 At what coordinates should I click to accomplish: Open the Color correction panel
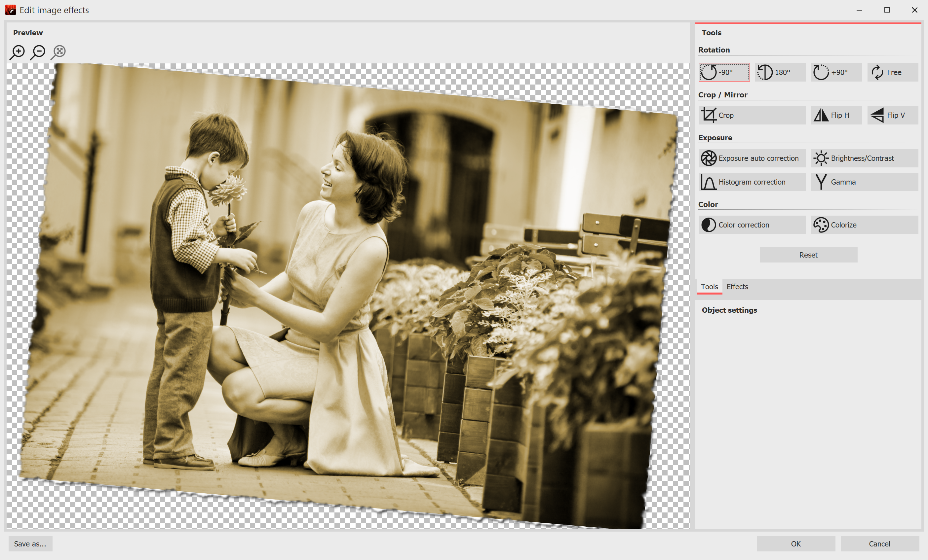[x=752, y=225]
